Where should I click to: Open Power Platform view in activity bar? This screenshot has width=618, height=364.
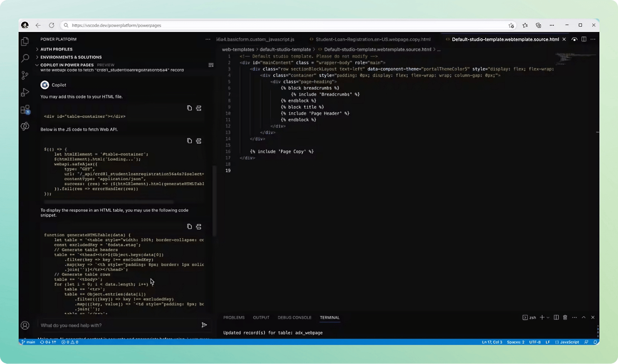point(25,126)
